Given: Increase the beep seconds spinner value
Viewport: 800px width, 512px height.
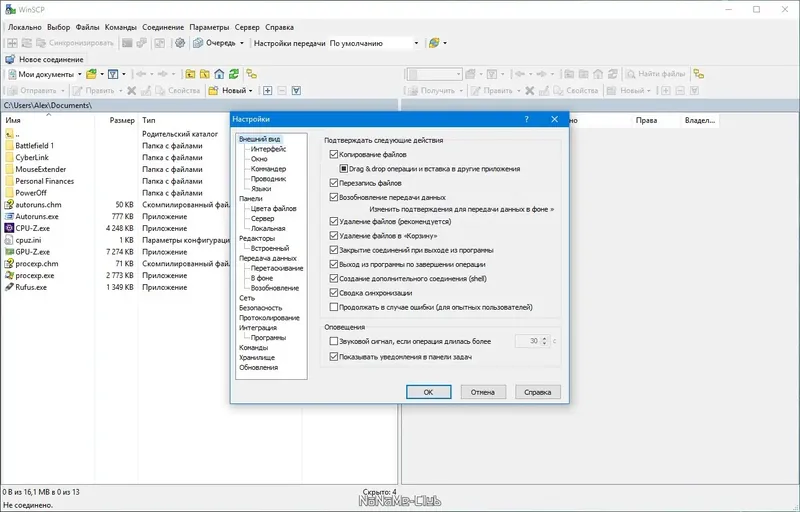Looking at the screenshot, I should pyautogui.click(x=544, y=339).
